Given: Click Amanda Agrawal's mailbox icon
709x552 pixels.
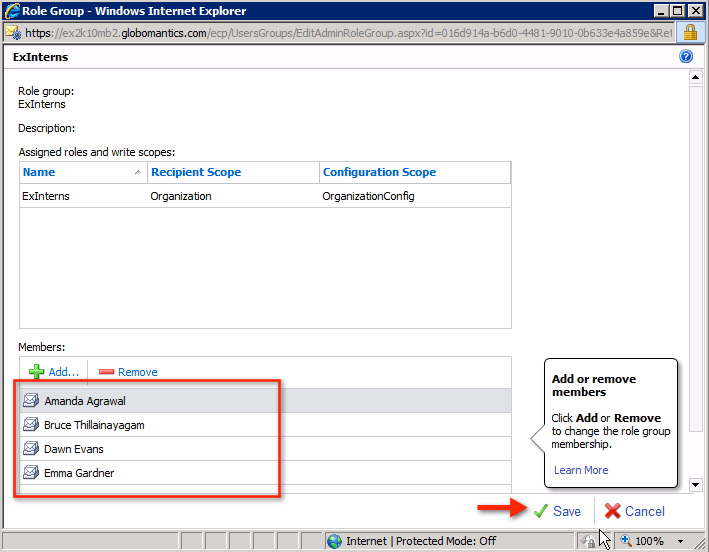Looking at the screenshot, I should 31,401.
